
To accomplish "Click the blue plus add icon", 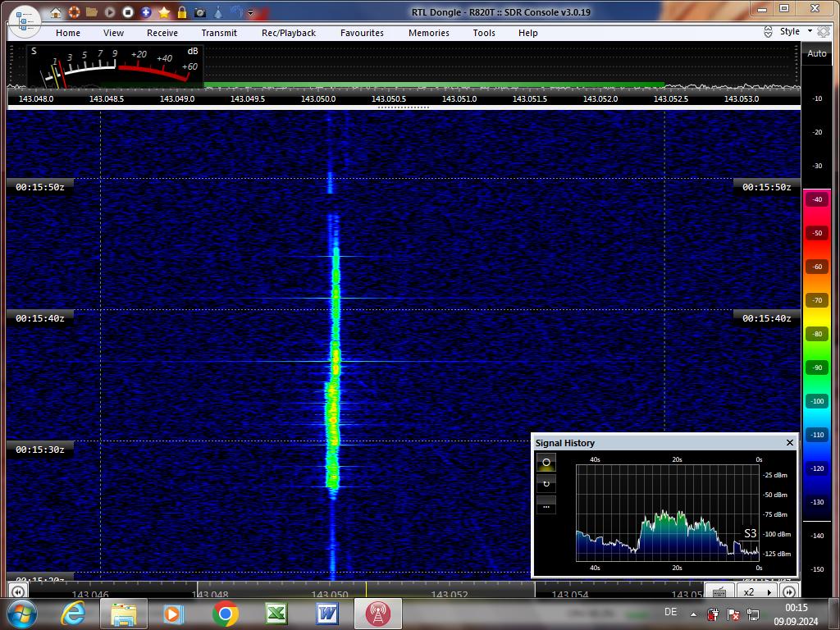I will click(x=146, y=11).
